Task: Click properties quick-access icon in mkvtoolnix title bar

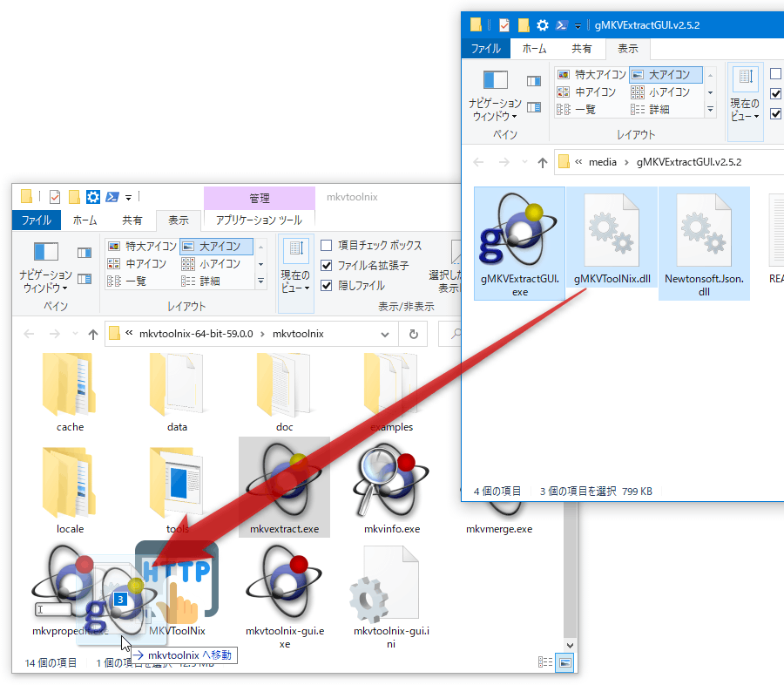Action: (55, 197)
